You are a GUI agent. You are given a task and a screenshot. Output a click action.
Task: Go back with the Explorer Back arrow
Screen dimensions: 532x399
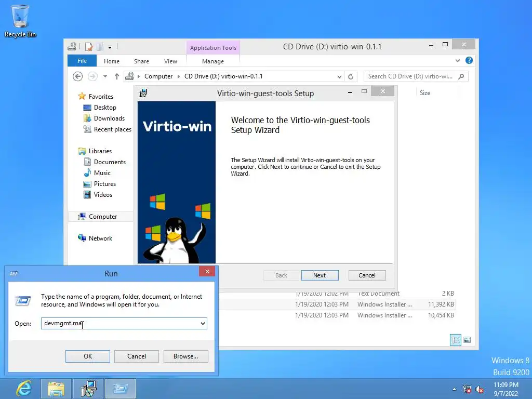78,76
